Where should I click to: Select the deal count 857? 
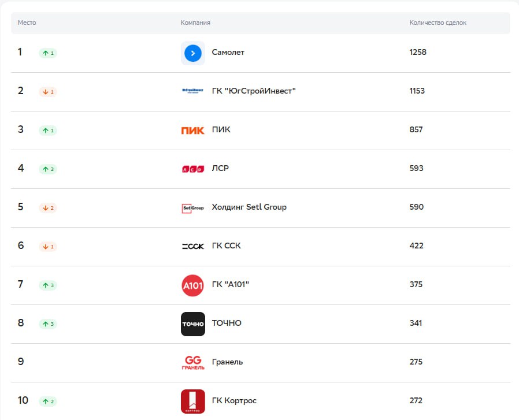416,129
